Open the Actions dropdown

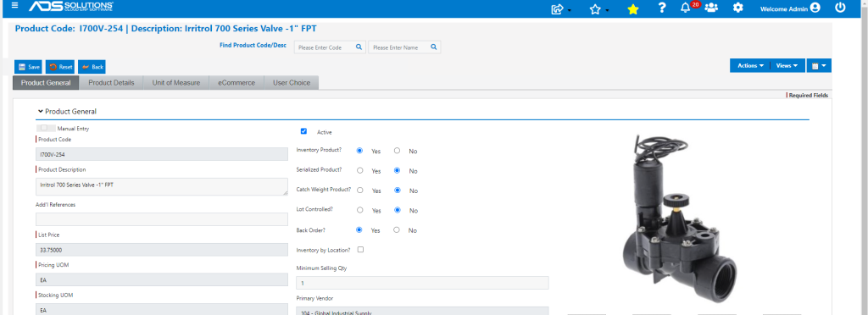(x=749, y=65)
